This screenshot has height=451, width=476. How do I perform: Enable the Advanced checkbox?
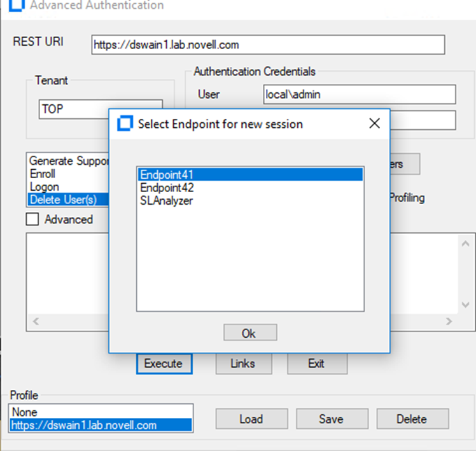(x=32, y=219)
